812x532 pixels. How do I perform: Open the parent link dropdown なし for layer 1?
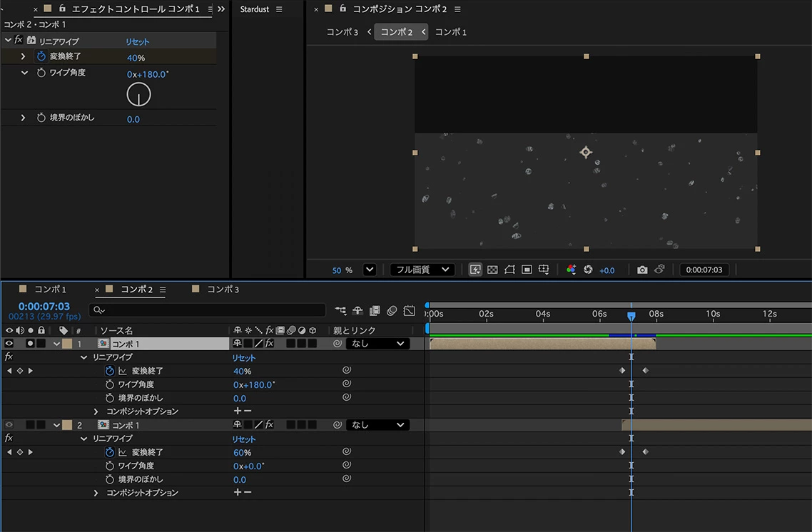(377, 344)
